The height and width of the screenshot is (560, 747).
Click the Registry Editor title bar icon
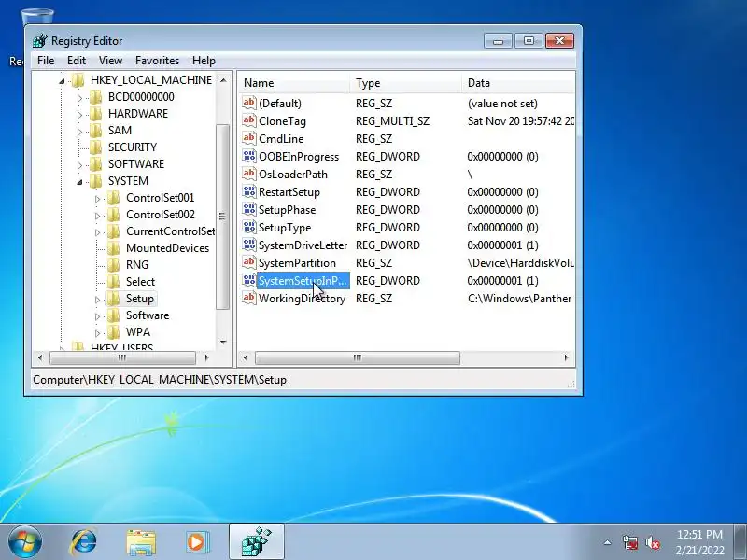pyautogui.click(x=40, y=41)
